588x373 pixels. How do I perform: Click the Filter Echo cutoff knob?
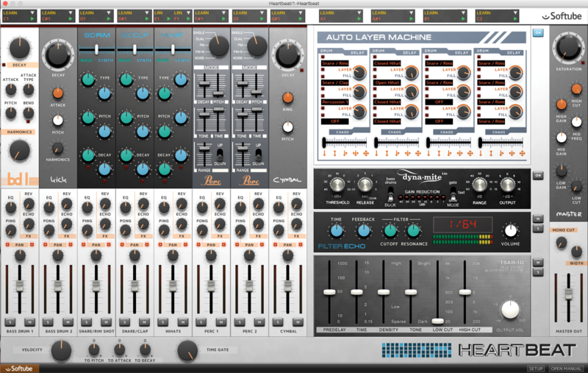coord(390,231)
